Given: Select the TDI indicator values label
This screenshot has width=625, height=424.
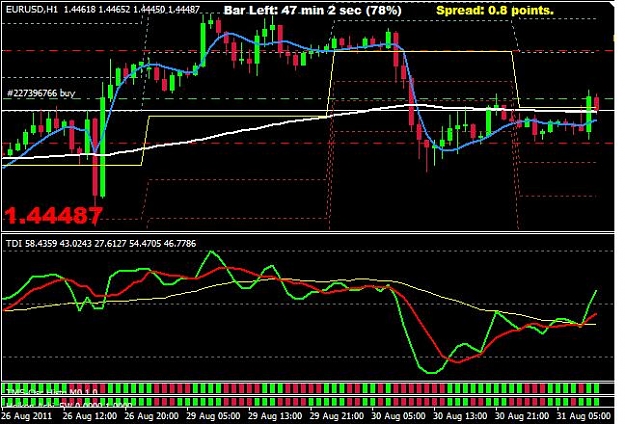Looking at the screenshot, I should point(101,243).
